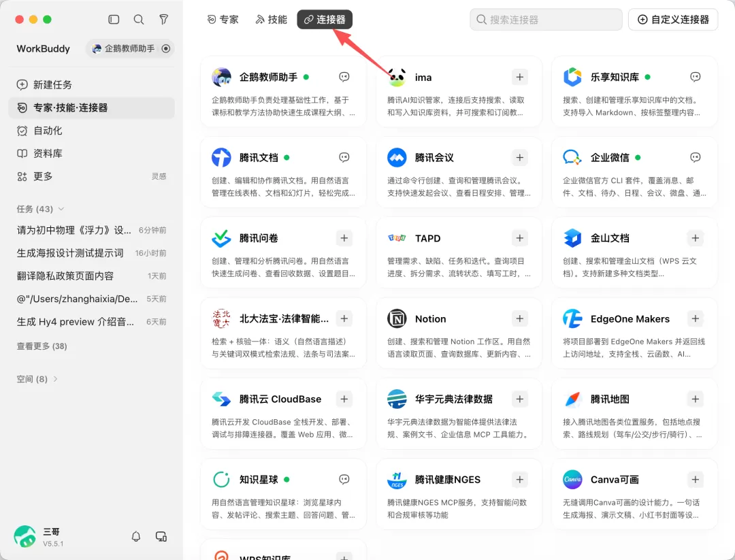The height and width of the screenshot is (560, 735).
Task: Switch to the 技能 tab
Action: pyautogui.click(x=271, y=19)
